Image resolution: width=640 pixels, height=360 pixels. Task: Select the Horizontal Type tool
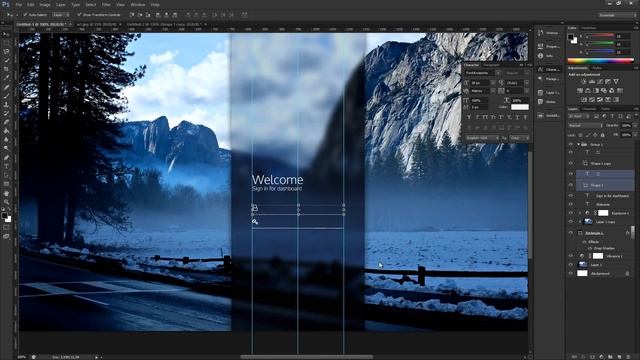pyautogui.click(x=6, y=167)
